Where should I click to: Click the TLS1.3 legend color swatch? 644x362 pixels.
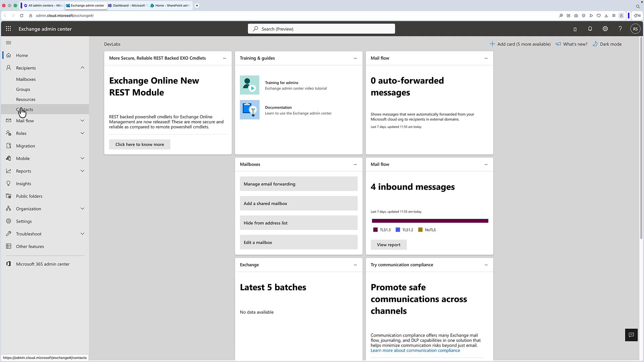[375, 230]
